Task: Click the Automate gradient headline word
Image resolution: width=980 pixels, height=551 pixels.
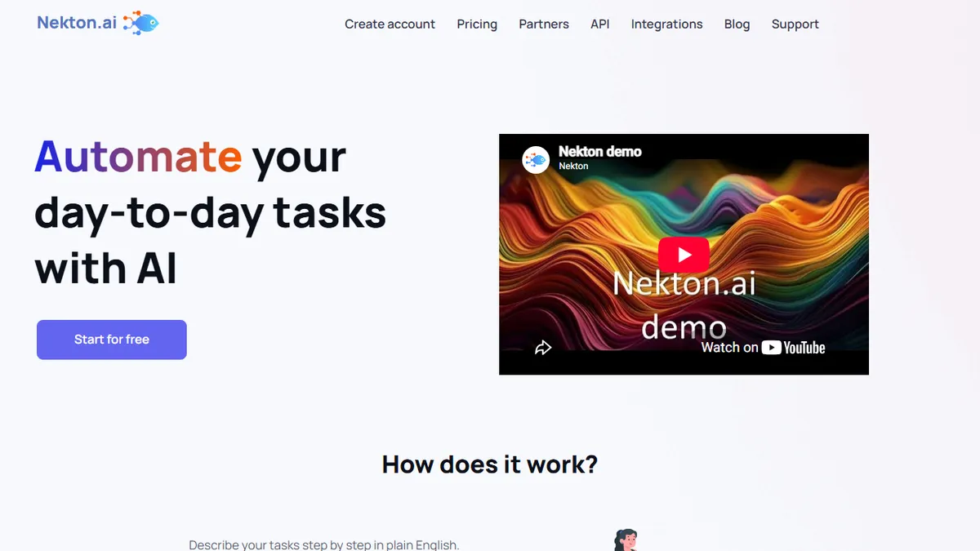Action: 138,156
